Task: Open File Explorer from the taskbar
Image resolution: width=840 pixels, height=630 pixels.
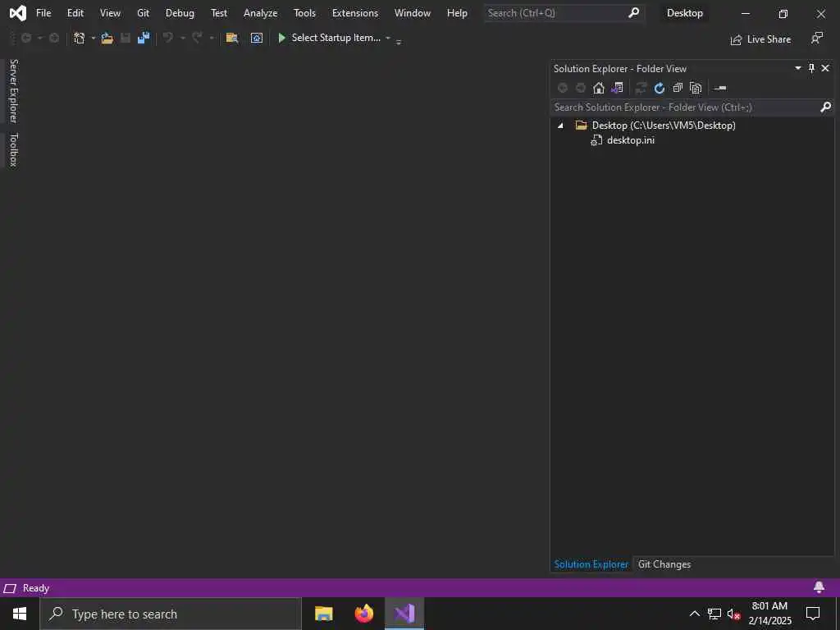Action: point(323,614)
